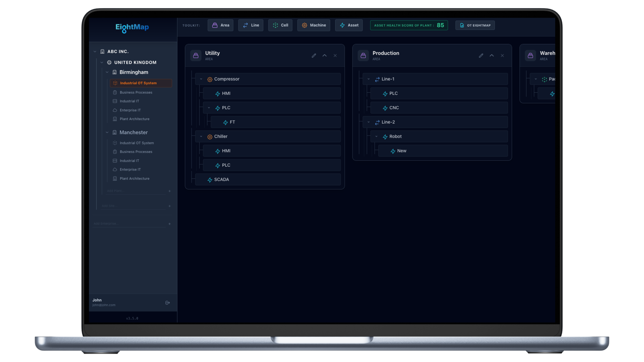Select the SCADA asset in Utility
The height and width of the screenshot is (362, 644).
[221, 179]
